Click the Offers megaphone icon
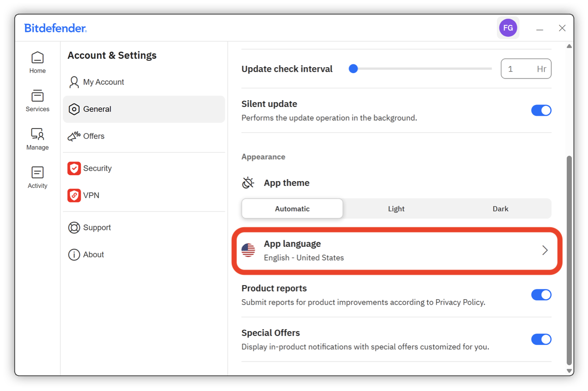Image resolution: width=588 pixels, height=391 pixels. 74,136
